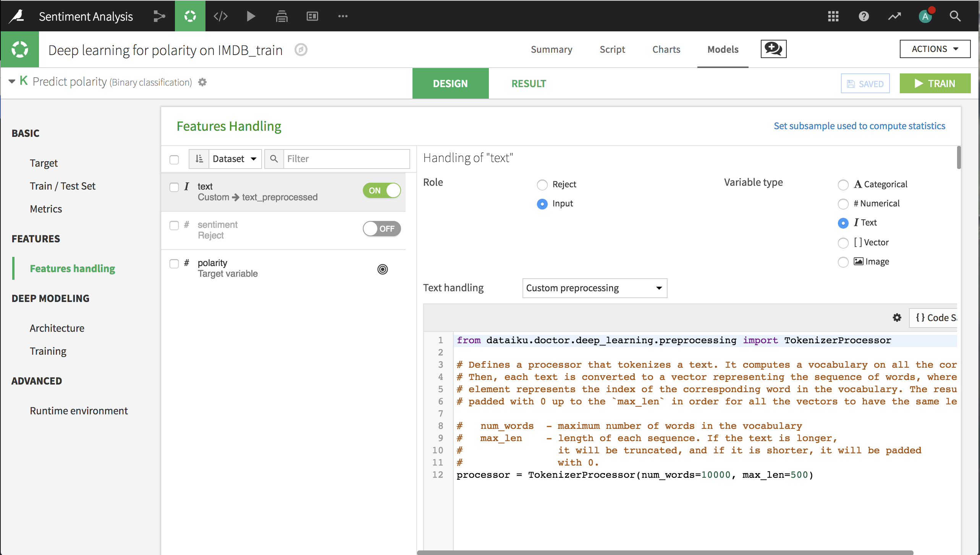Click the vertical scrollbar of handling panel
Image resolution: width=980 pixels, height=555 pixels.
pos(959,157)
